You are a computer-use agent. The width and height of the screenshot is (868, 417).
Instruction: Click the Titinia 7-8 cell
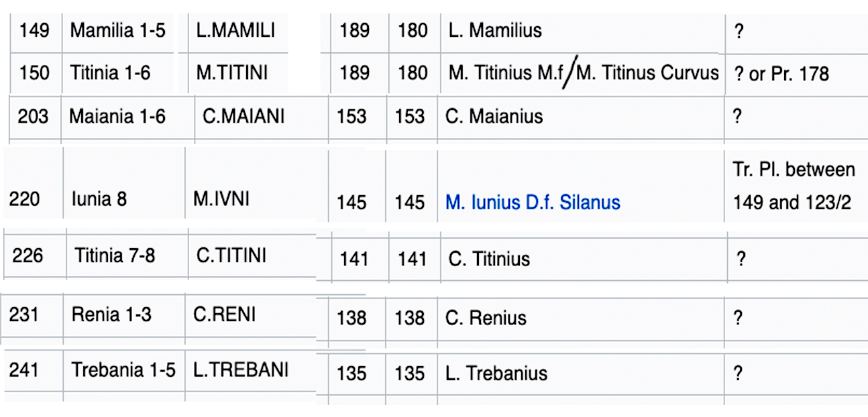tap(115, 255)
